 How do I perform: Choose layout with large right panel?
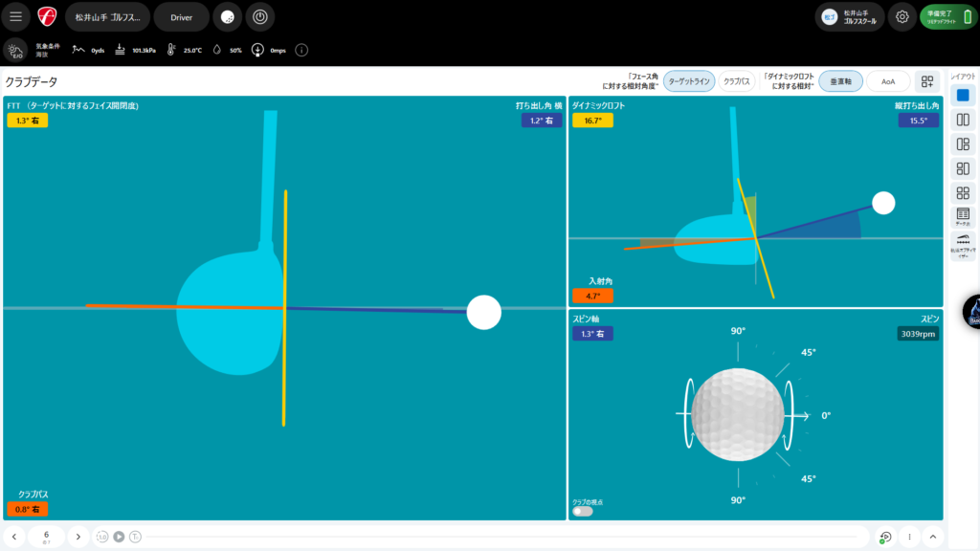click(963, 168)
